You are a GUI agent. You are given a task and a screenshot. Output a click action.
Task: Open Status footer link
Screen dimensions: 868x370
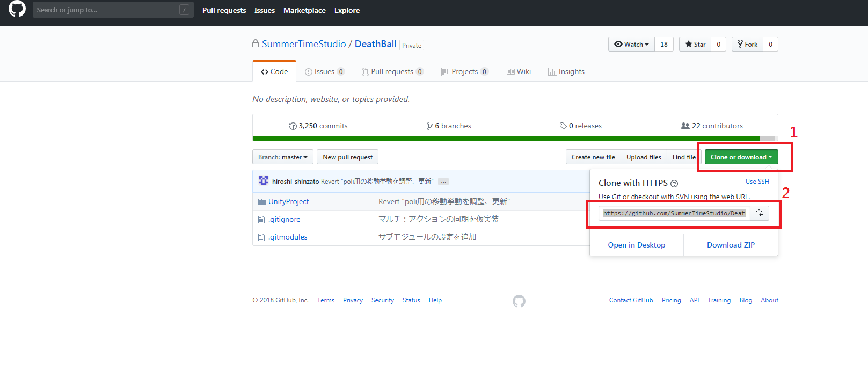click(x=411, y=300)
